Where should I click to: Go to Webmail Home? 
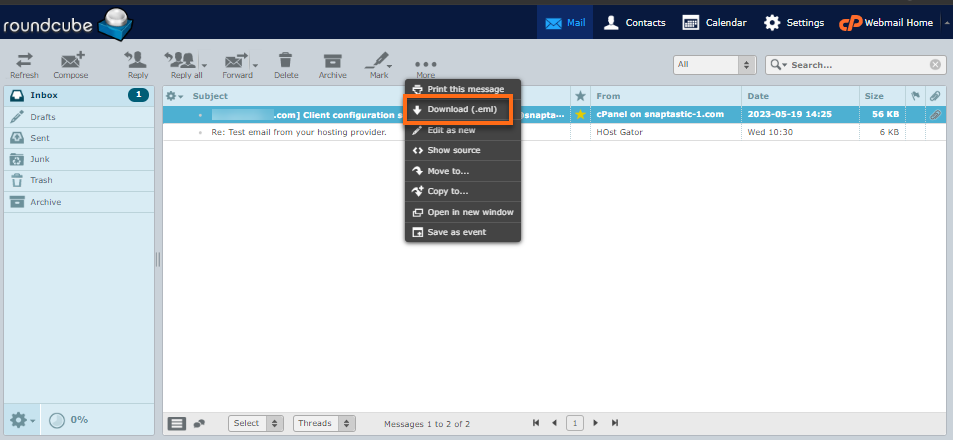coord(886,22)
